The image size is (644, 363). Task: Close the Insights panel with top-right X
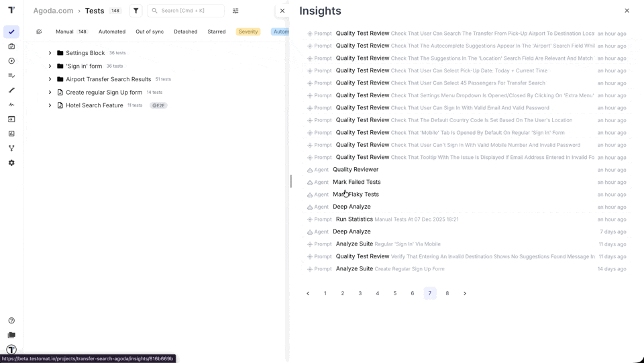[x=627, y=11]
